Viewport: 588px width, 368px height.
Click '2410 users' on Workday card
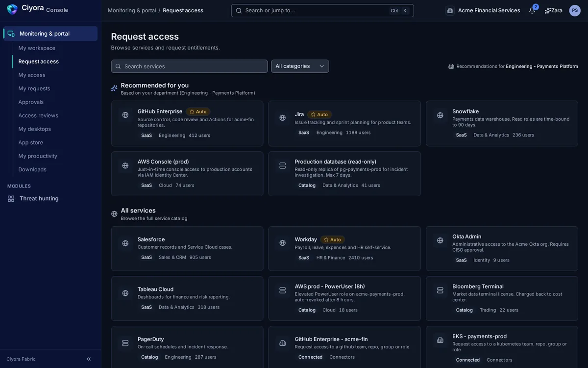point(361,258)
